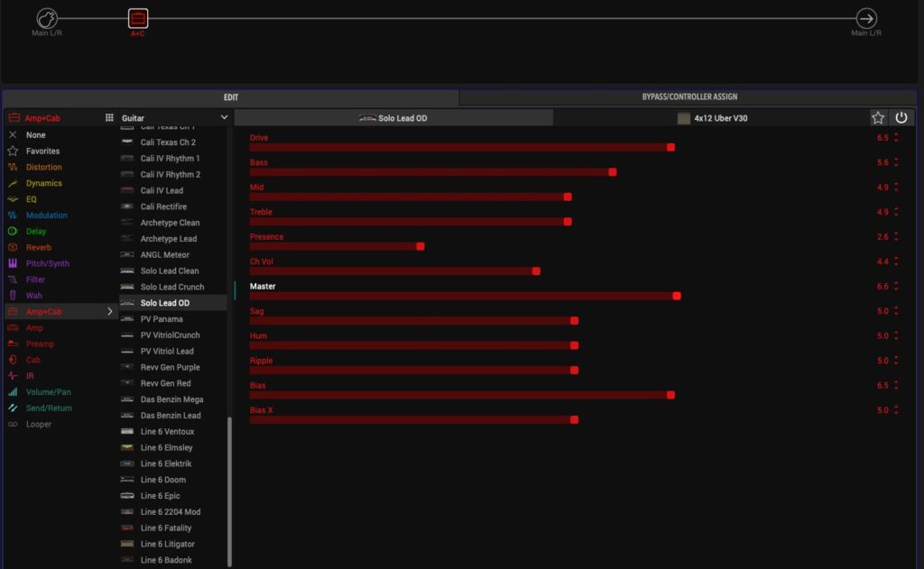The height and width of the screenshot is (569, 924).
Task: Toggle the block bypass power button
Action: point(901,118)
